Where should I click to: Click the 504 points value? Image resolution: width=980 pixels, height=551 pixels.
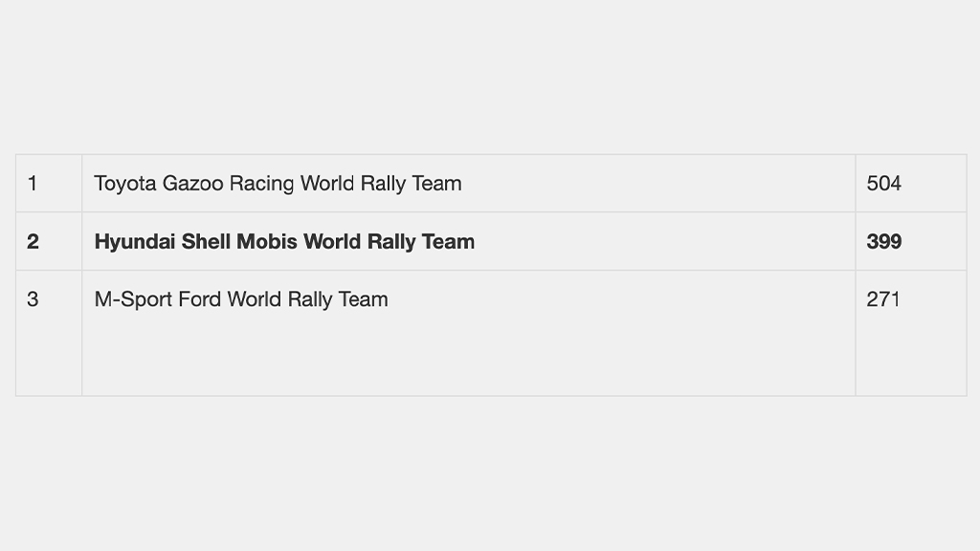tap(883, 184)
